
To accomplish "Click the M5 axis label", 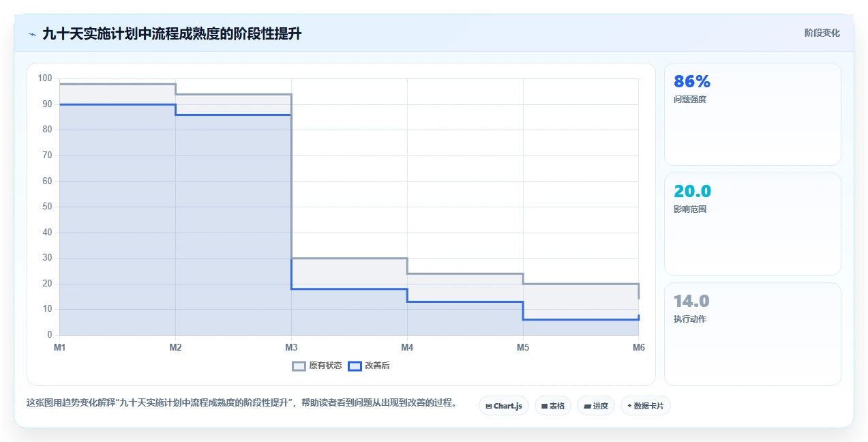I will [x=523, y=348].
